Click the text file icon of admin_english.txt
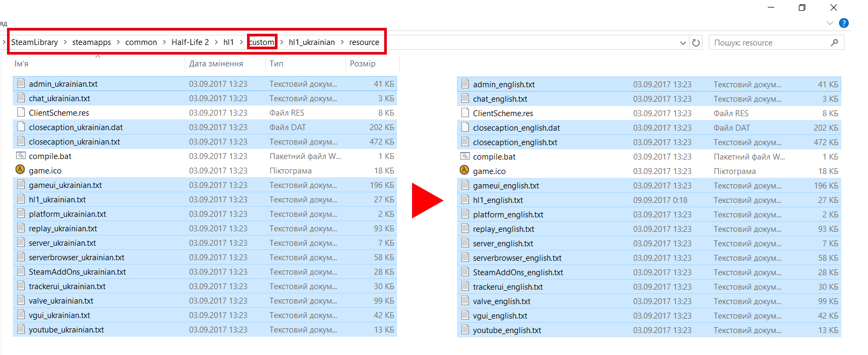The width and height of the screenshot is (868, 355). pos(465,84)
